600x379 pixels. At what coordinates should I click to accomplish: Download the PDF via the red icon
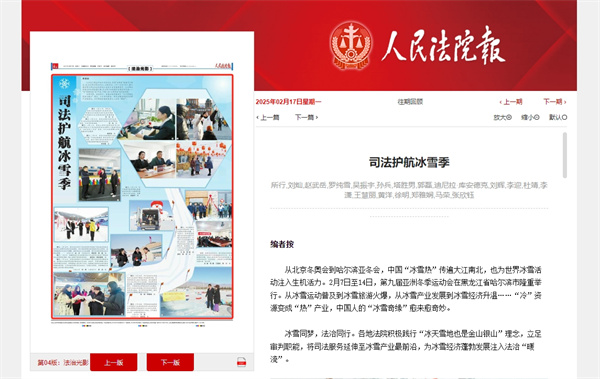[241, 362]
